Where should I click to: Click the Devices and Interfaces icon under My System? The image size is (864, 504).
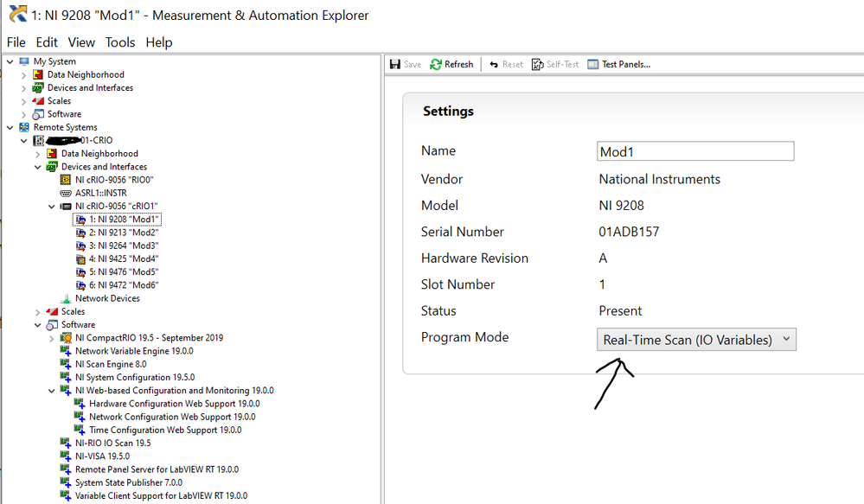click(38, 87)
